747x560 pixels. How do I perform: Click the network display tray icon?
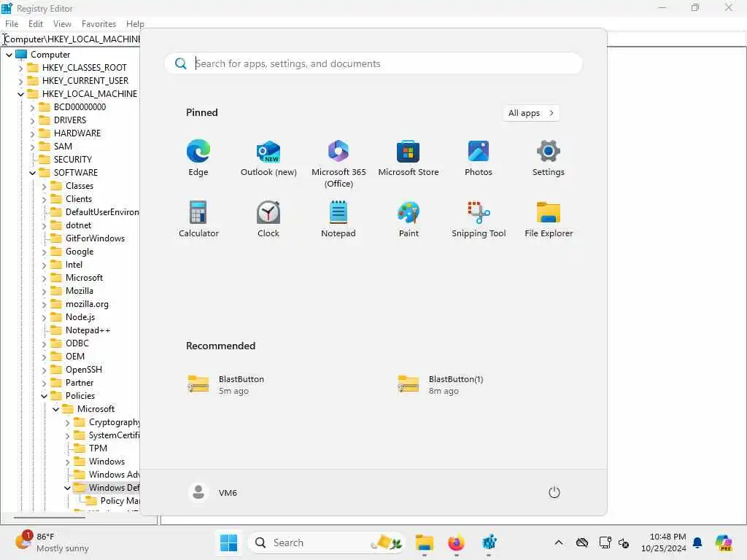pos(605,542)
